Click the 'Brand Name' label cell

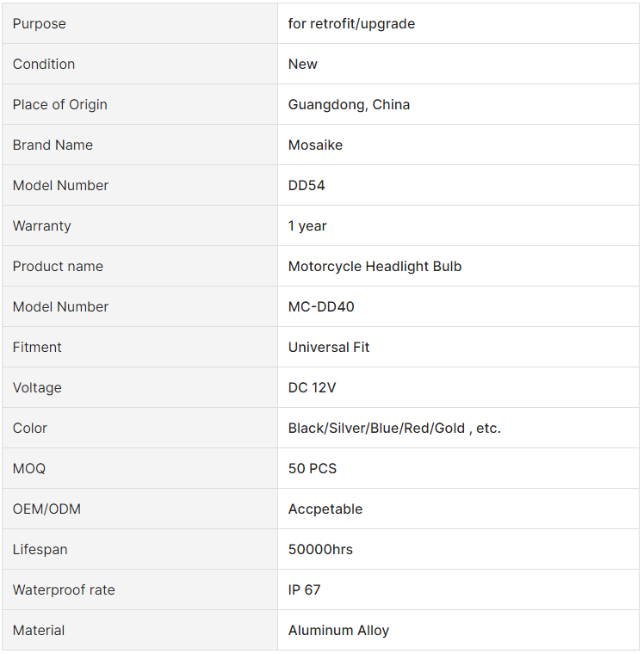pos(139,145)
